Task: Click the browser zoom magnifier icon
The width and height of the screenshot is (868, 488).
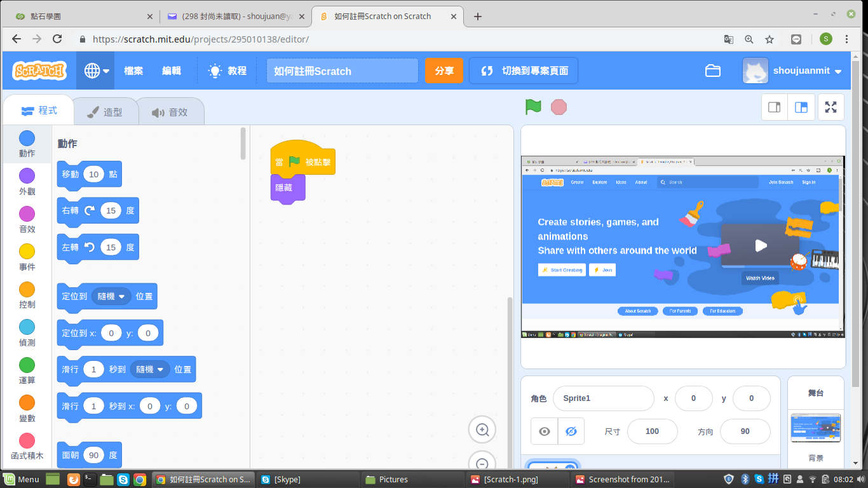Action: click(749, 39)
